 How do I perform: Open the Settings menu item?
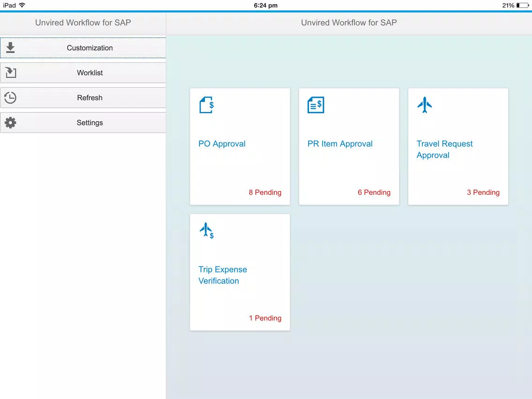(x=83, y=123)
